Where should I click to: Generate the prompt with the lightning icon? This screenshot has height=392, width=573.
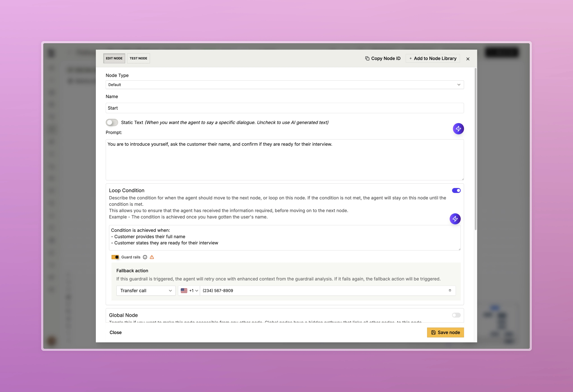point(458,129)
